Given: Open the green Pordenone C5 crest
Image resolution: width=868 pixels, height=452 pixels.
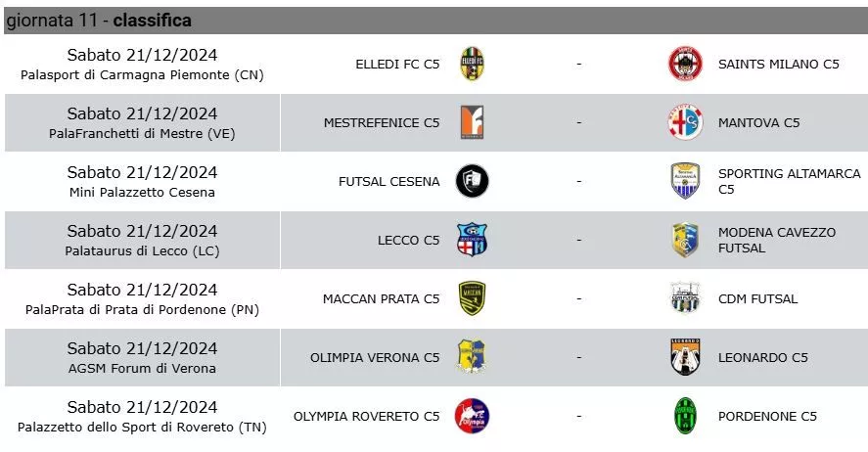Looking at the screenshot, I should (685, 416).
